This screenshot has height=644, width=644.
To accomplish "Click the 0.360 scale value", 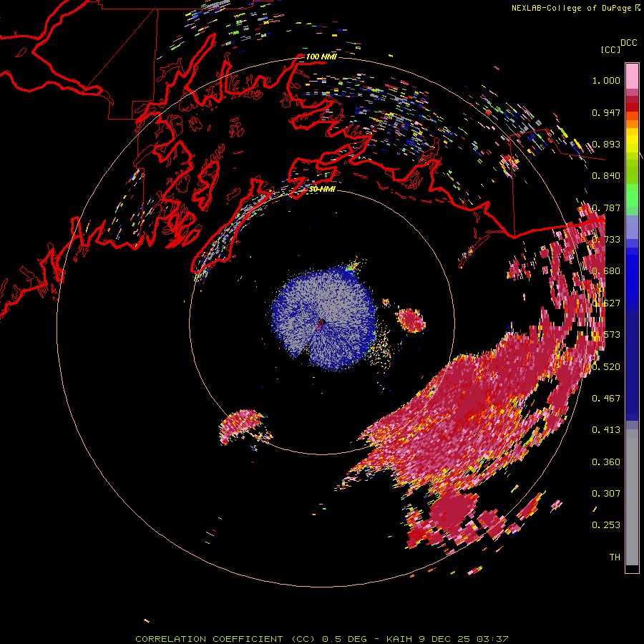I will [x=606, y=462].
